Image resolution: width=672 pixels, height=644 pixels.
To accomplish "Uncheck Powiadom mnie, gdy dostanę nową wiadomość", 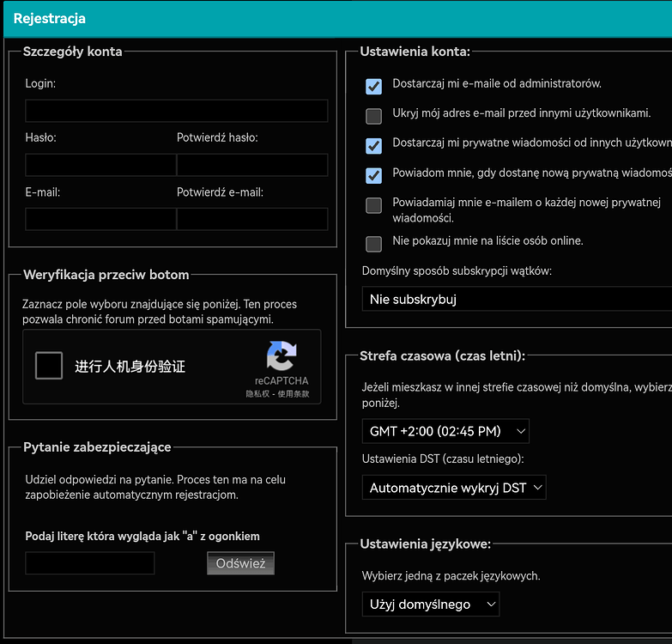I will click(x=373, y=175).
